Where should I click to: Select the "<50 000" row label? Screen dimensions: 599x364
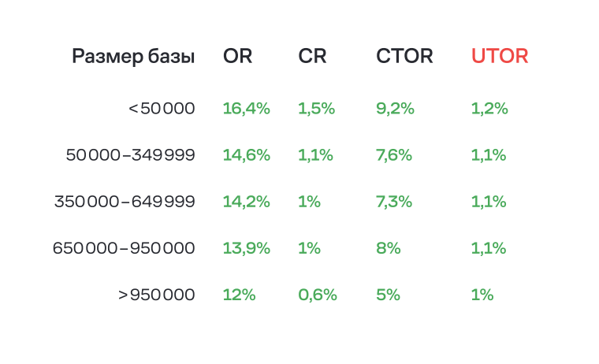(161, 109)
